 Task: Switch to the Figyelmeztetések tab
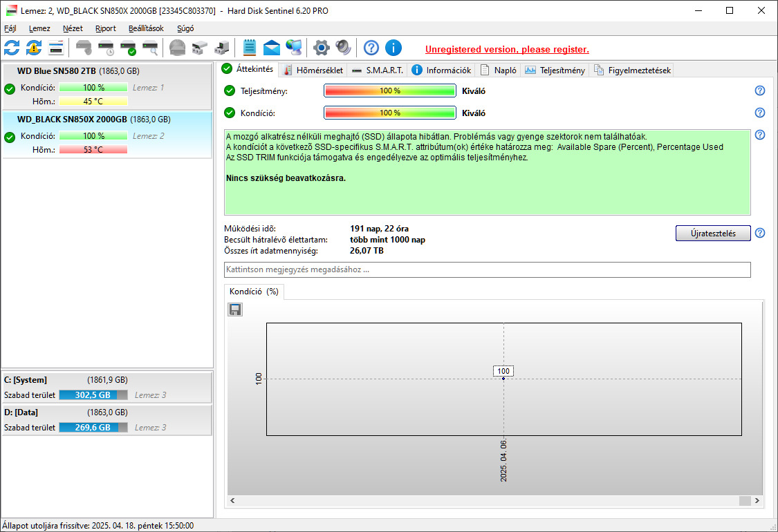632,70
